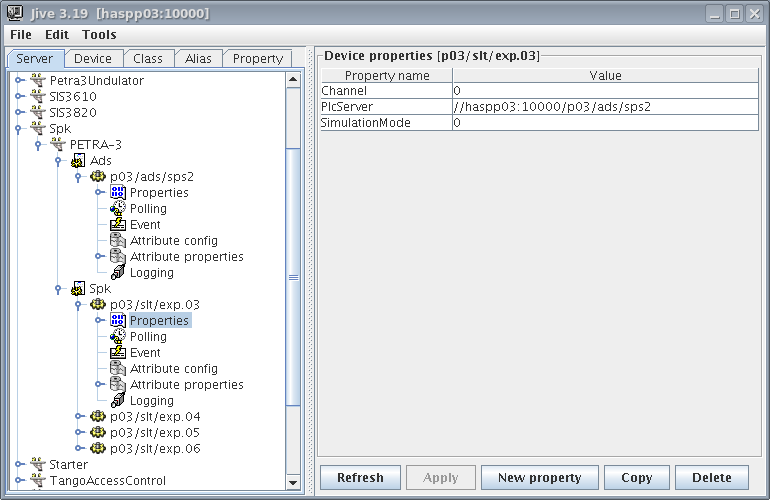This screenshot has height=500, width=770.
Task: Click the tree vertical scrollbar thumb
Action: 293,277
